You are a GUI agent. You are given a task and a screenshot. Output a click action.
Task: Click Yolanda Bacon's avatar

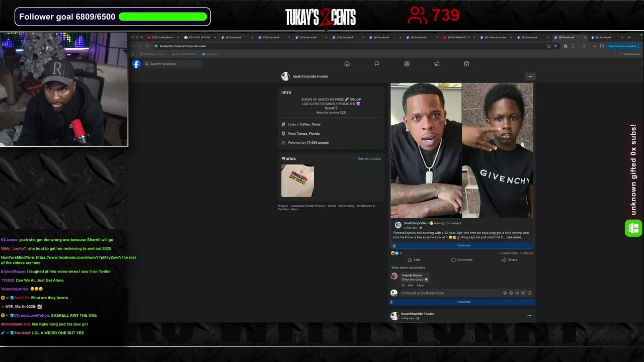coord(394,276)
